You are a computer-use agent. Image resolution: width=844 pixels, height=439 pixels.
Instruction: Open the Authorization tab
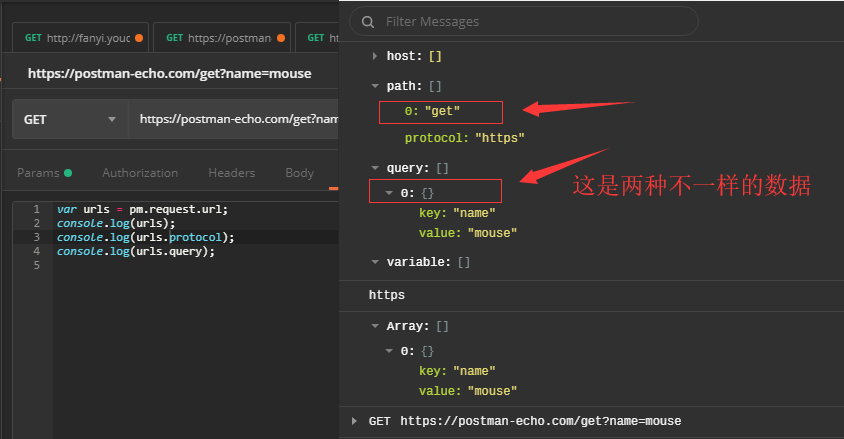point(140,173)
